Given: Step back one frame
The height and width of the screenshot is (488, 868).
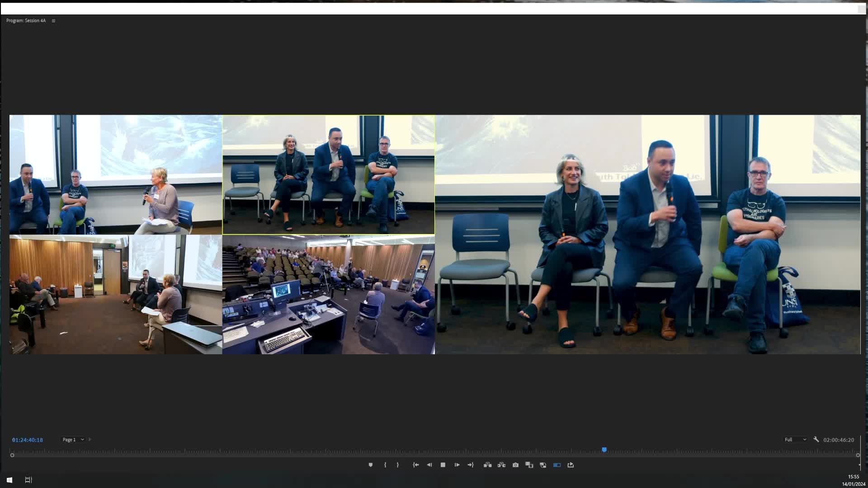Looking at the screenshot, I should 429,465.
